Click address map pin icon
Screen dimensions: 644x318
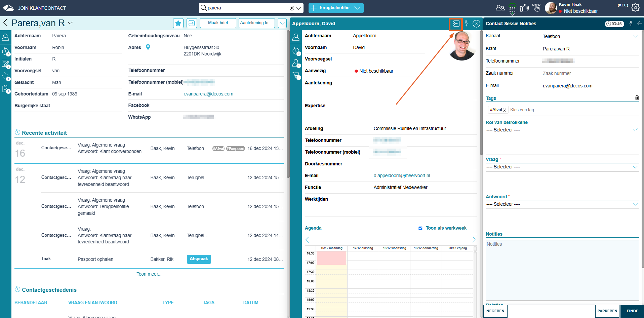pos(148,47)
